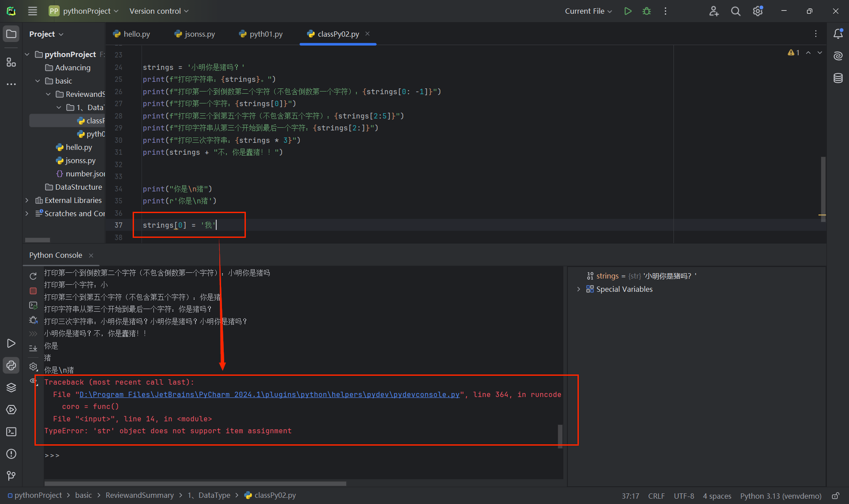Expand Special Variables in variables pane
Image resolution: width=849 pixels, height=504 pixels.
pos(578,289)
